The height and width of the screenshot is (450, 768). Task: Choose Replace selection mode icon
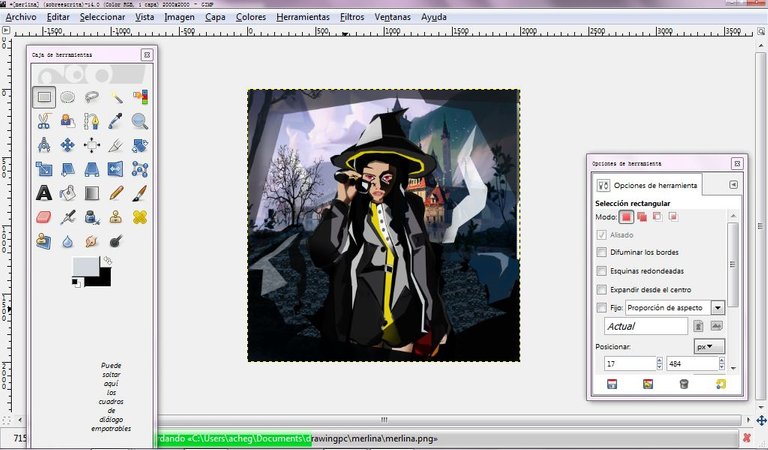point(626,216)
